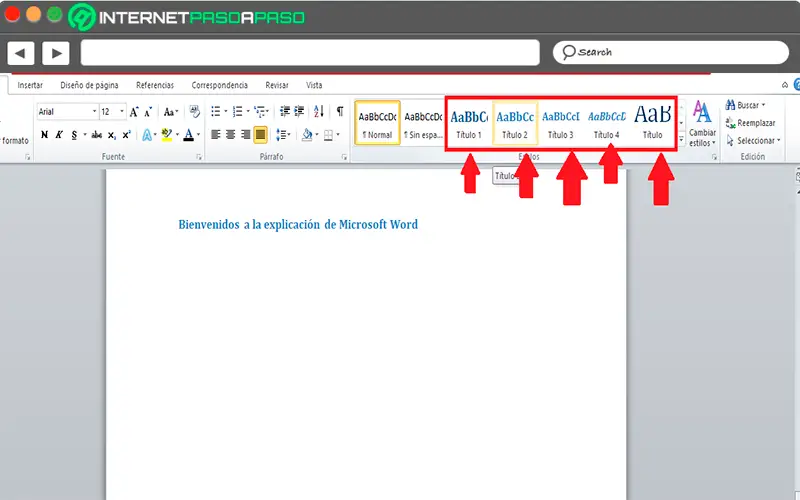Apply the text effects glowing A
Image resolution: width=800 pixels, height=500 pixels.
[x=147, y=135]
